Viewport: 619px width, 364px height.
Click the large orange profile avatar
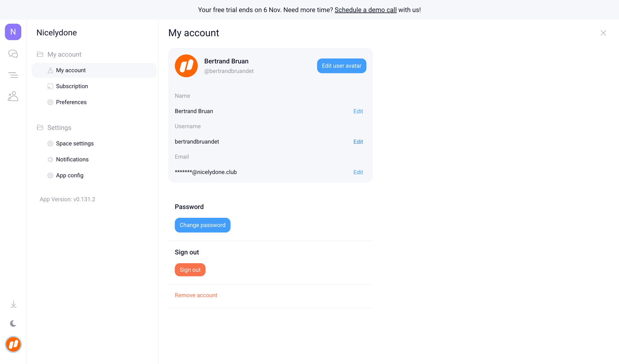point(186,66)
